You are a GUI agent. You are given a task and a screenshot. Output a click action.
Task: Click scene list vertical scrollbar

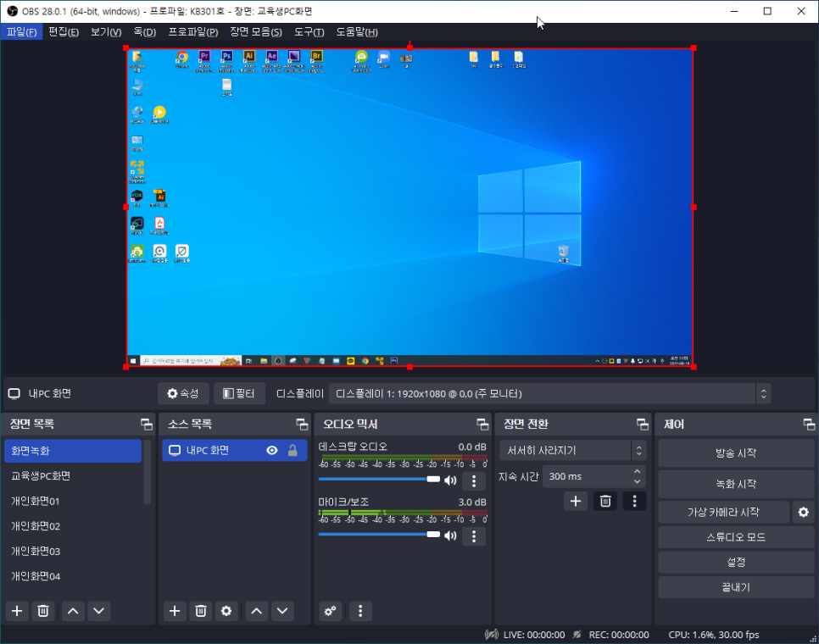148,472
